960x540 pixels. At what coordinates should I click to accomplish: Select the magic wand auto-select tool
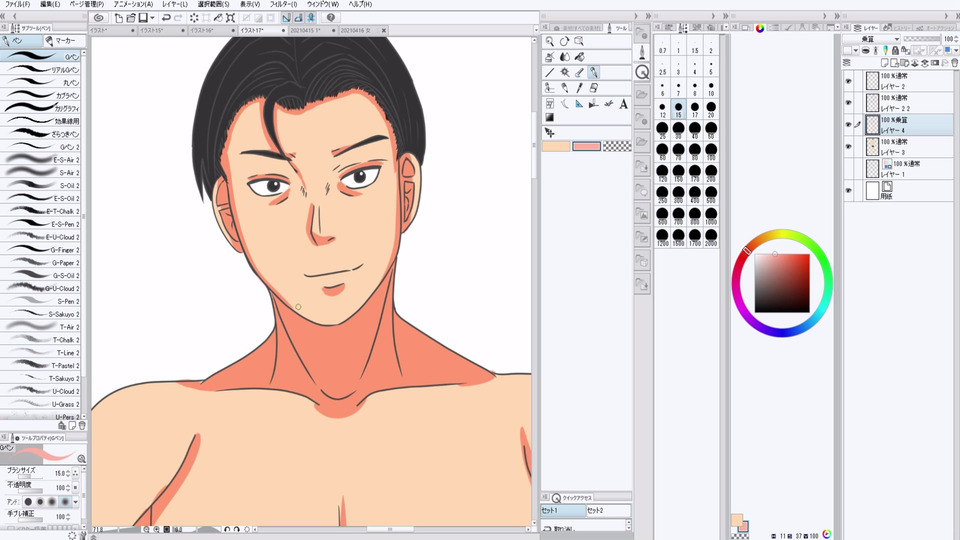564,72
